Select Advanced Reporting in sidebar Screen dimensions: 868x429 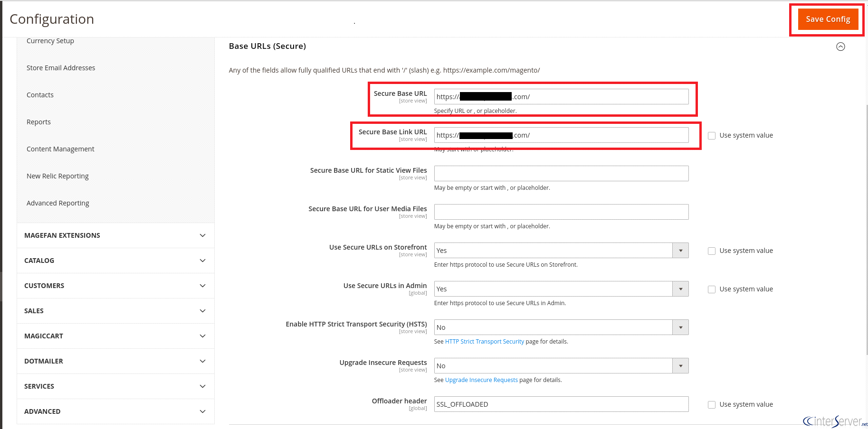57,203
